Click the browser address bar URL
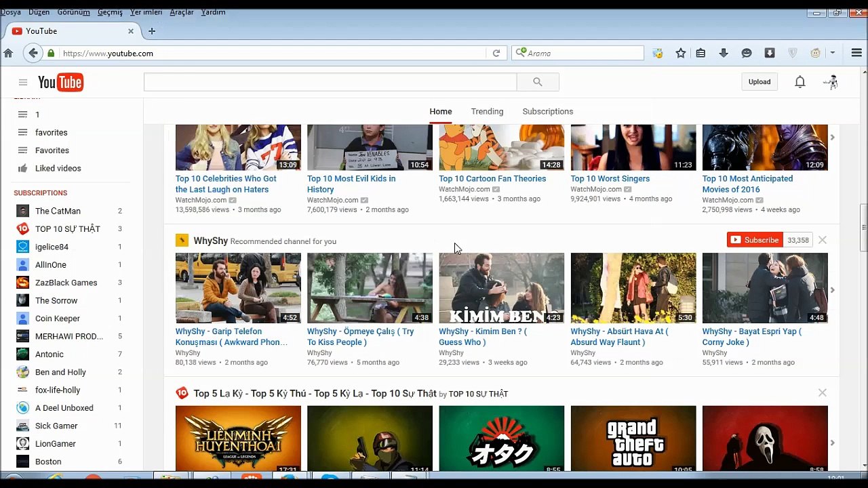Screen dimensions: 868x488 click(x=273, y=53)
